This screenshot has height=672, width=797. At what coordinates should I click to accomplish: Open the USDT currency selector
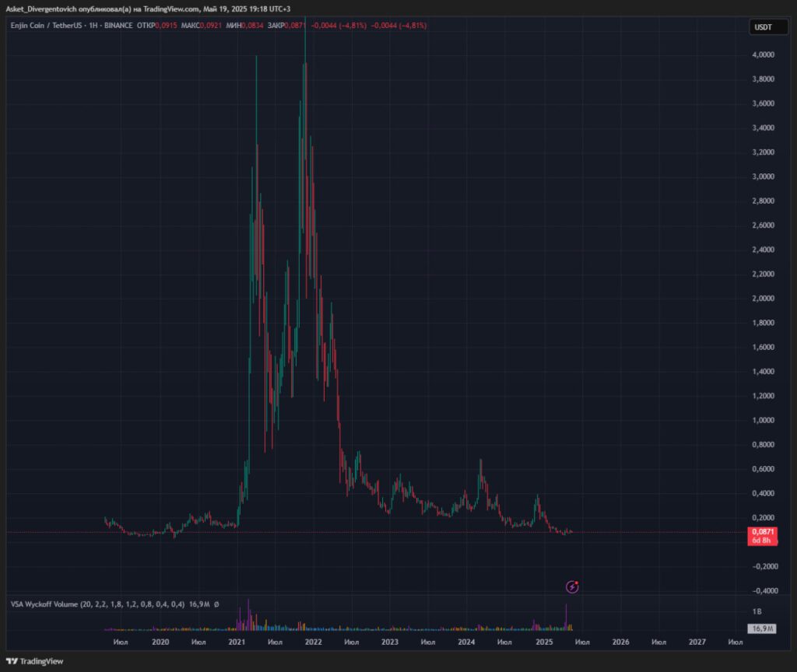point(762,27)
